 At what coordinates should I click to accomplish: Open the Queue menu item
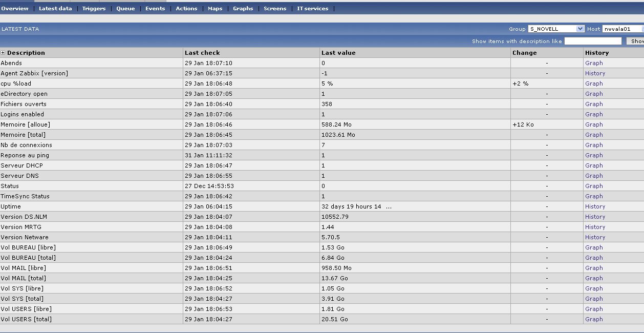pos(125,8)
